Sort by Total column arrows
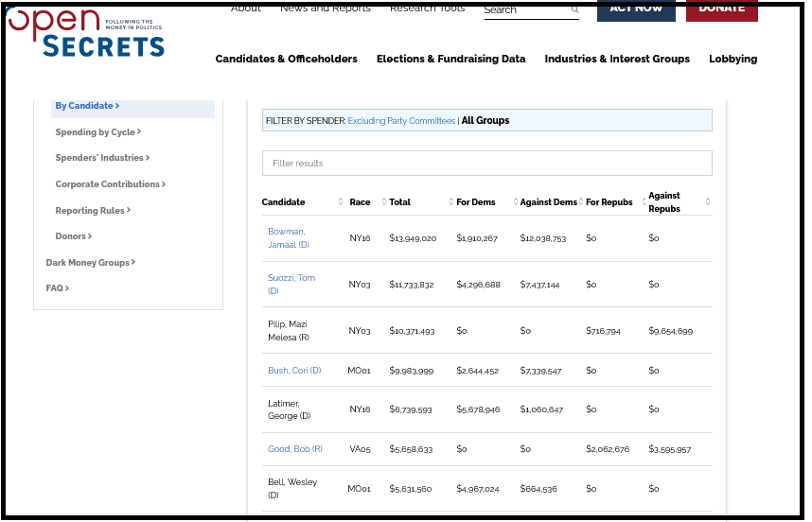812x522 pixels. (451, 201)
